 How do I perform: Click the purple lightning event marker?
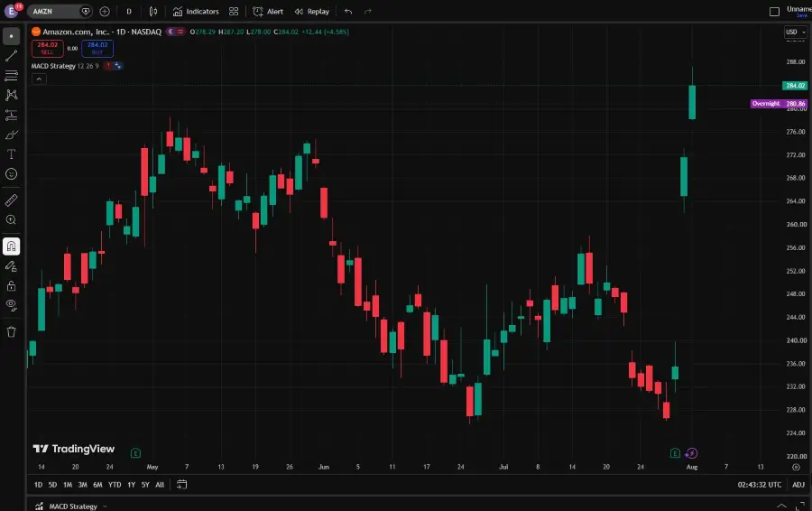[691, 453]
